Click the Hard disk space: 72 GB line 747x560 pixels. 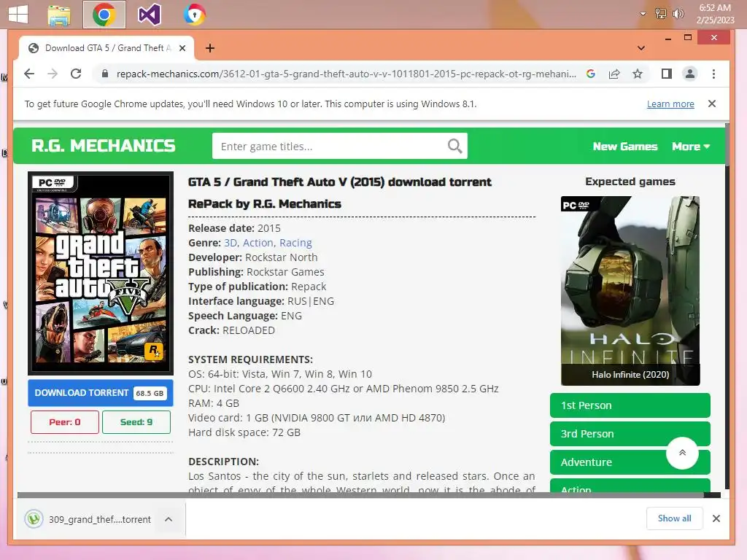[x=244, y=432]
